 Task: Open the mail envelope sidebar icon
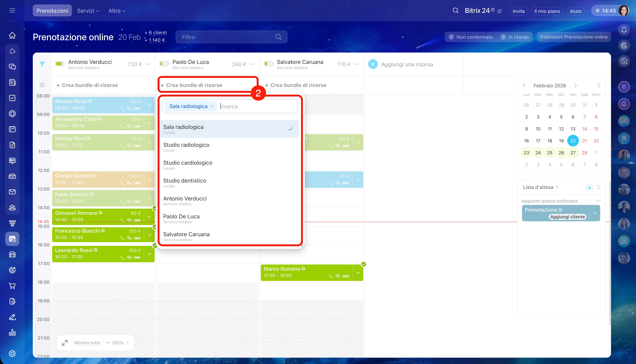(x=12, y=192)
